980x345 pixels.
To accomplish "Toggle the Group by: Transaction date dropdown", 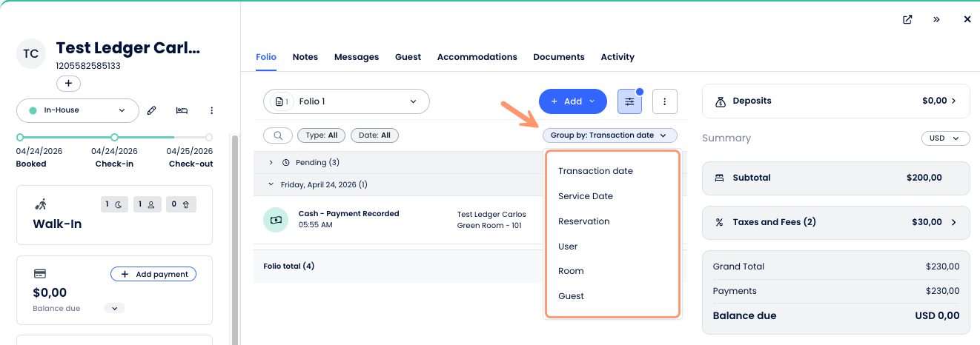I will [609, 135].
